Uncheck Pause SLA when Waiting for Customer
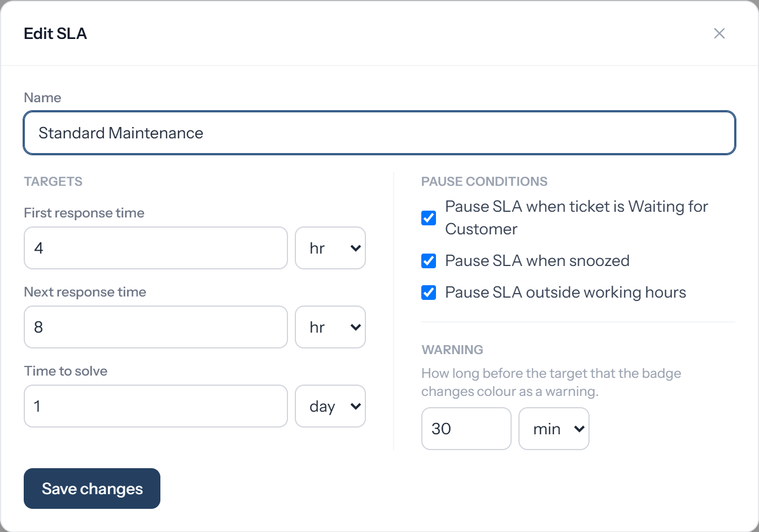Image resolution: width=759 pixels, height=532 pixels. pos(429,217)
